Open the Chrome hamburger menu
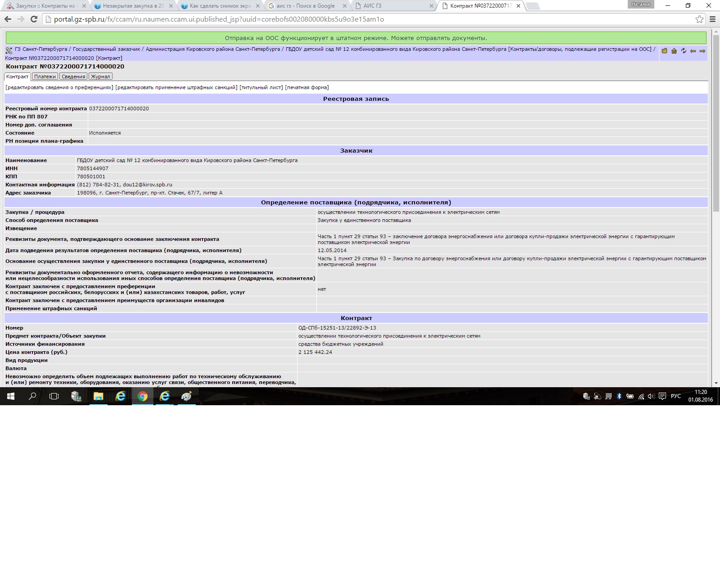 (x=712, y=19)
